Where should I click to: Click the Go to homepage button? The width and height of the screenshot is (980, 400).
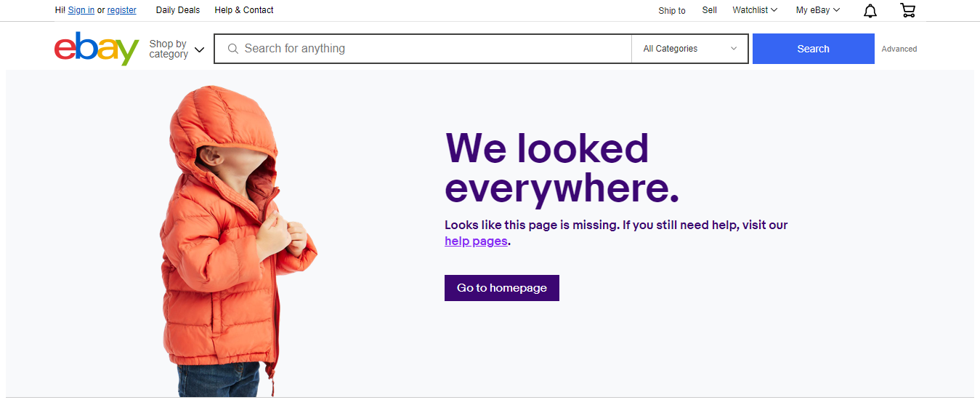[502, 288]
